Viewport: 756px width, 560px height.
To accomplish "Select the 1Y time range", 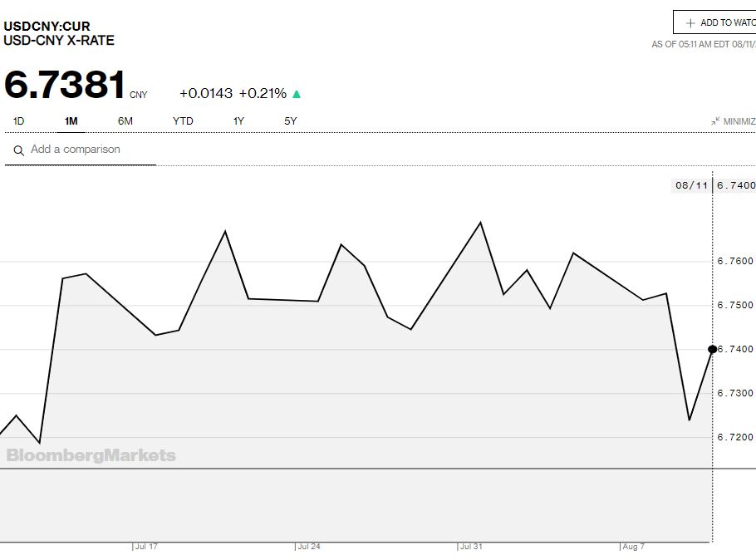I will [238, 121].
